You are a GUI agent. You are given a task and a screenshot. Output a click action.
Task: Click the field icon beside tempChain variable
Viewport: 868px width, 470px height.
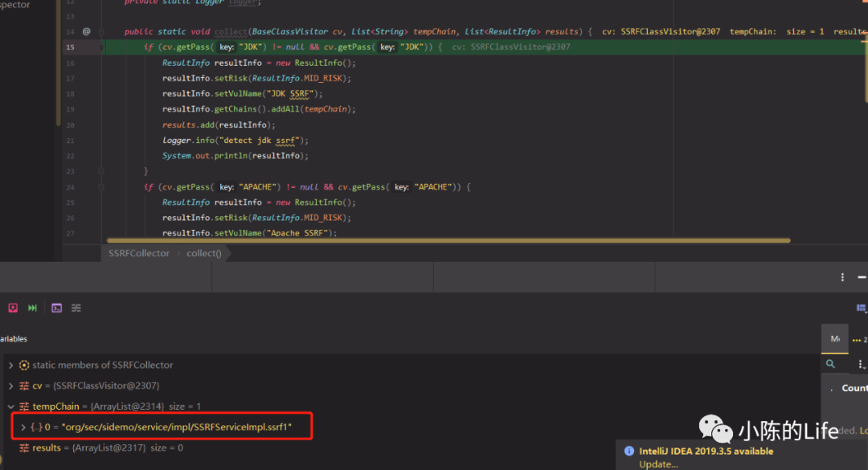pyautogui.click(x=24, y=407)
